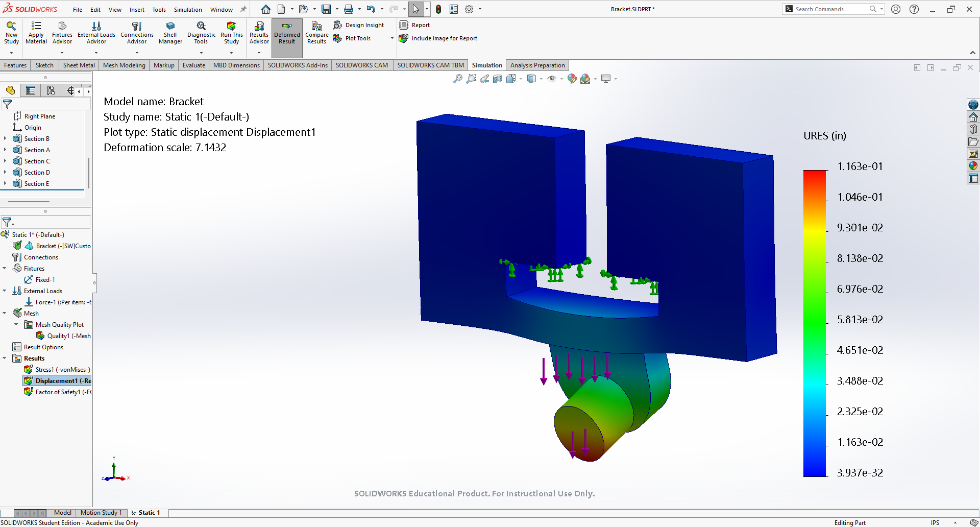The image size is (980, 527).
Task: Expand the Section A tree node
Action: point(5,150)
